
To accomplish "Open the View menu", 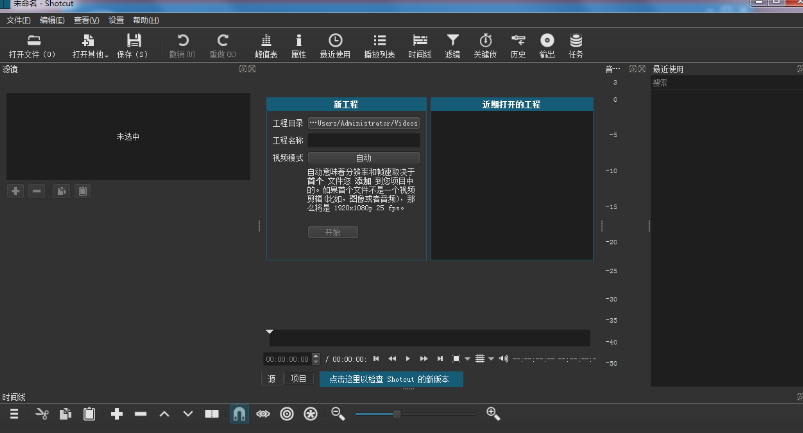I will [x=86, y=20].
